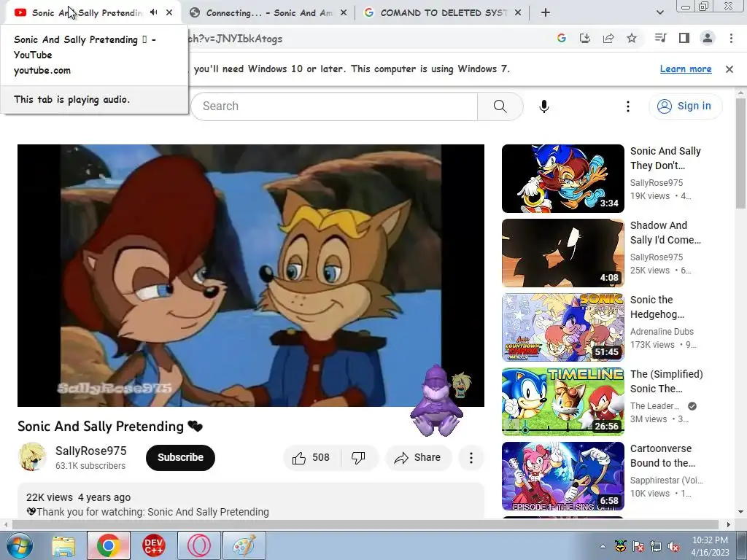Click the Cartoonverse Bound to the... title
Screen dimensions: 747x560
[x=662, y=455]
